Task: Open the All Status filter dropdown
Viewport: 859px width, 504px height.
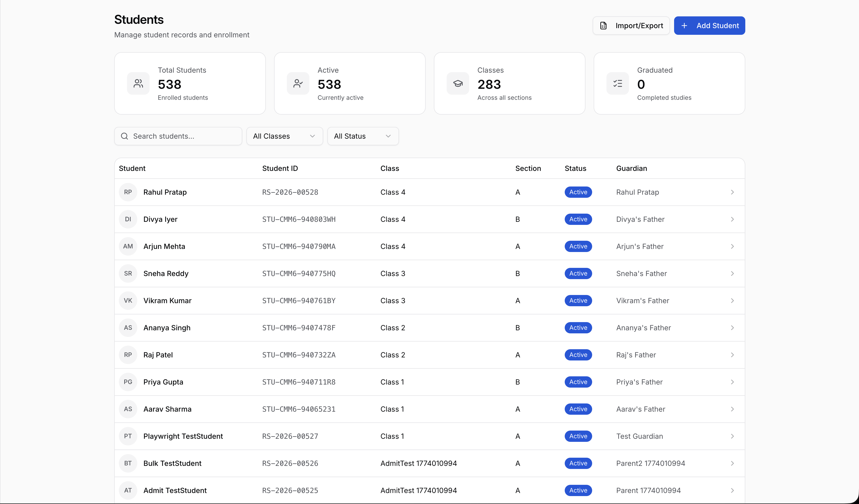Action: (363, 136)
